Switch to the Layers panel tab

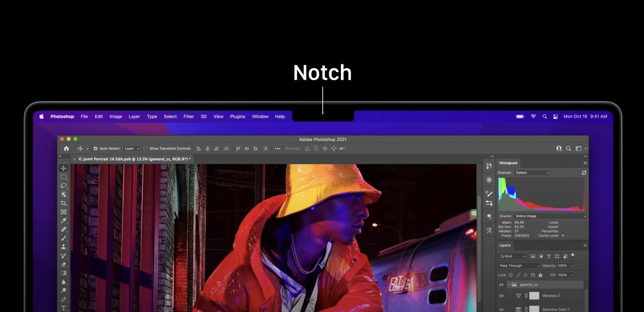pos(505,245)
